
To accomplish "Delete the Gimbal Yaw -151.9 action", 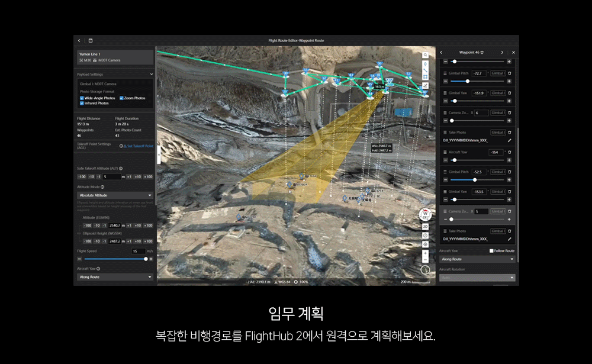I will [x=509, y=93].
